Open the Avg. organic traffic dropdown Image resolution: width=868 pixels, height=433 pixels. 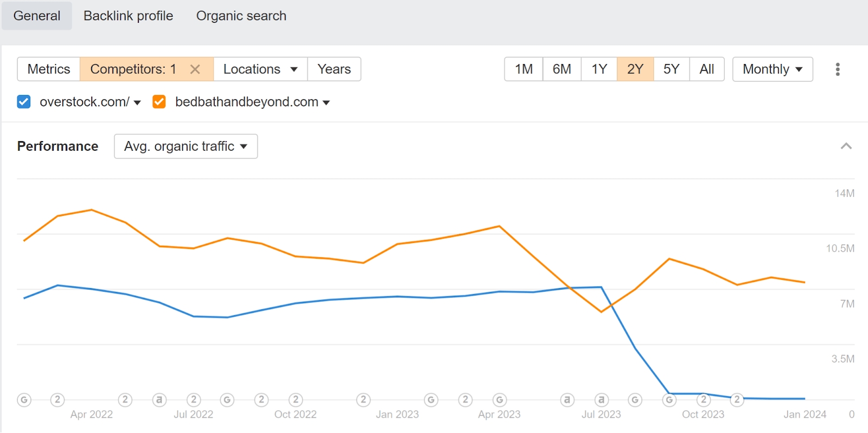[x=186, y=147]
